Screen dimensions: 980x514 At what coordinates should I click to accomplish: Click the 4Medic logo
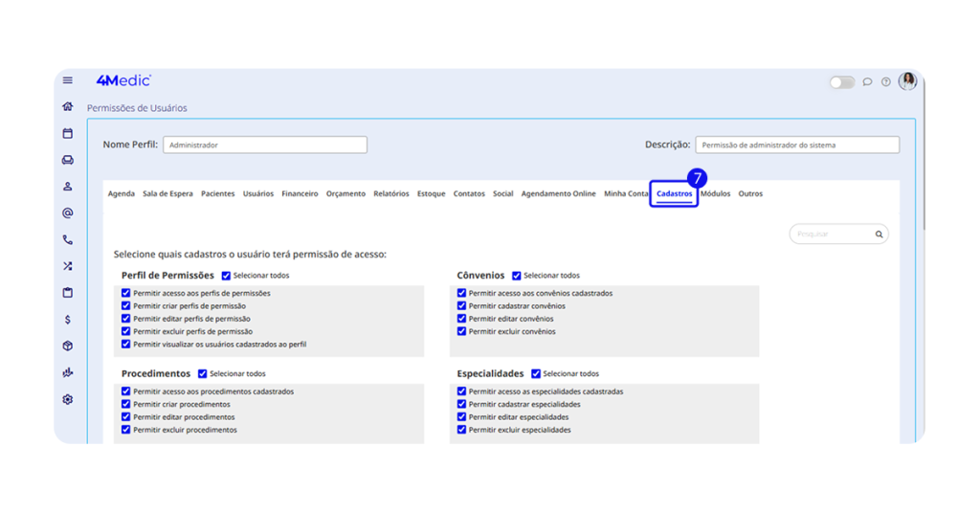coord(123,80)
